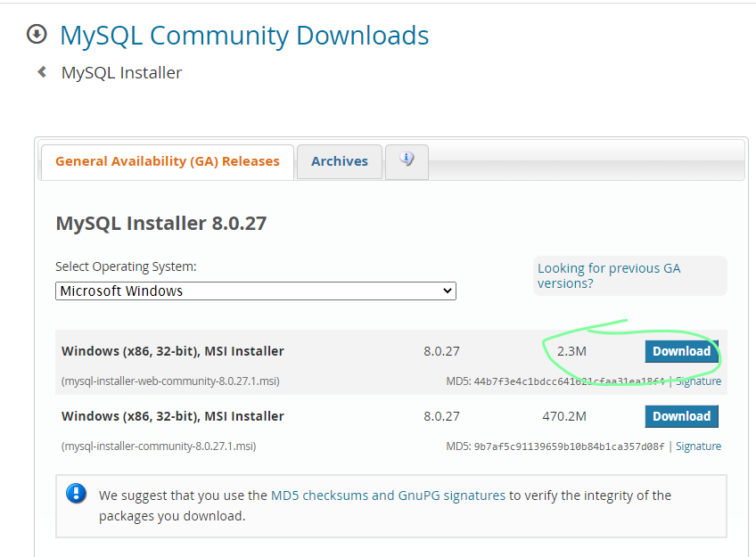Click the mysql-installer-community-8.0.27.1.msi filename

[159, 446]
